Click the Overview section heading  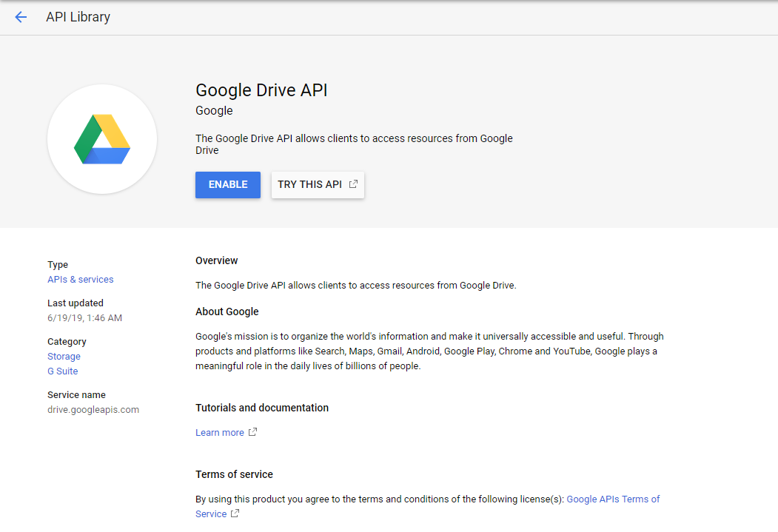coord(216,260)
